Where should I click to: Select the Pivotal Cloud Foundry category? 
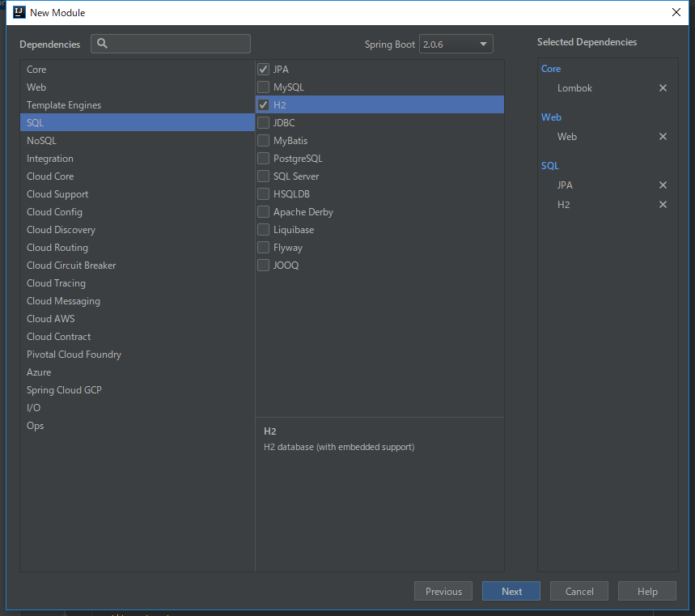(x=138, y=355)
